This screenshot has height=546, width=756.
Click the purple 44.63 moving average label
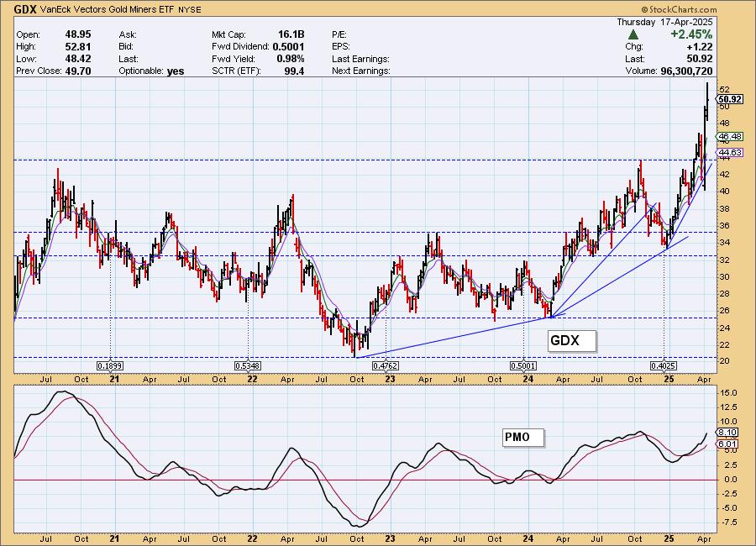point(730,152)
